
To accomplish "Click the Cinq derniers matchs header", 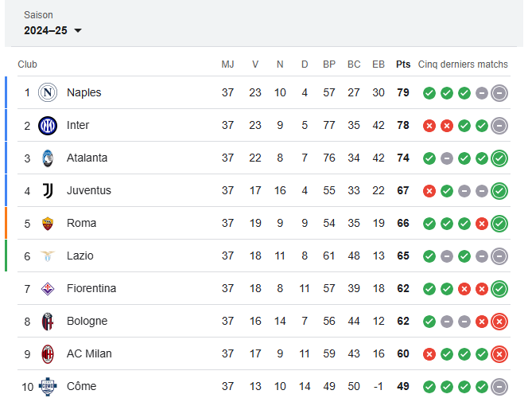I will [x=463, y=64].
